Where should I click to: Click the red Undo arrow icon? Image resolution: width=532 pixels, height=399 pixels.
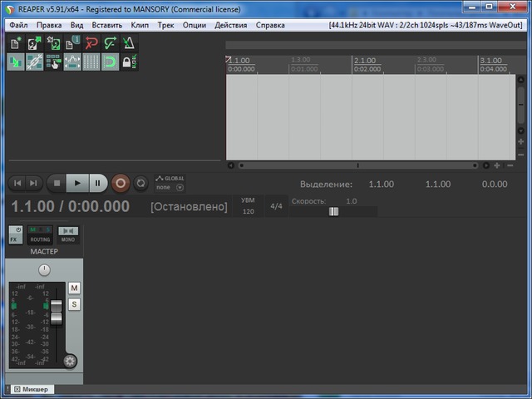pos(92,43)
